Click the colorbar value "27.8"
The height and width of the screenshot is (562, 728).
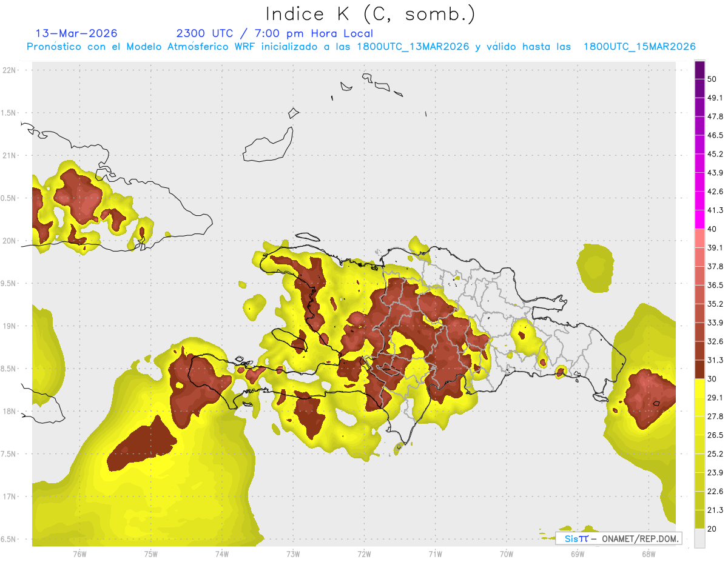715,416
